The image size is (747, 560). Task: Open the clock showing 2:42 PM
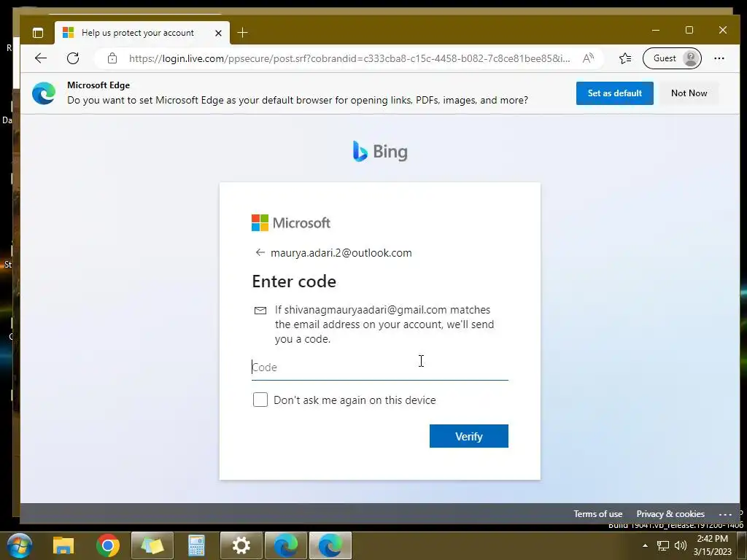click(712, 545)
